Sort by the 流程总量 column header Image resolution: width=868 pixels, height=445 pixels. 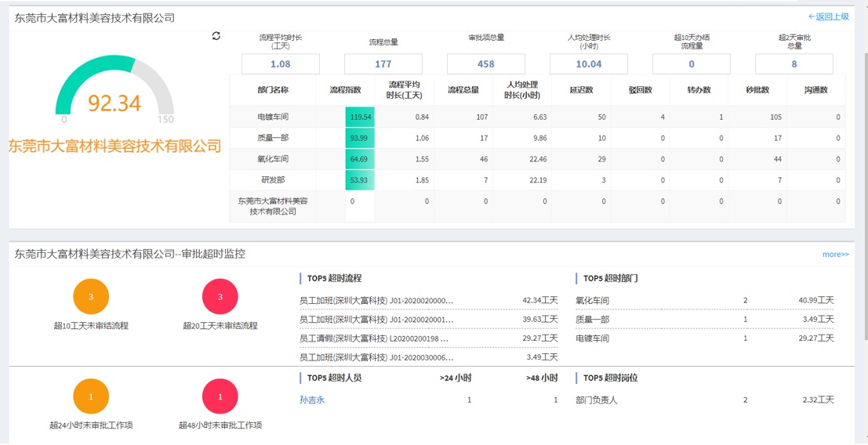click(463, 90)
